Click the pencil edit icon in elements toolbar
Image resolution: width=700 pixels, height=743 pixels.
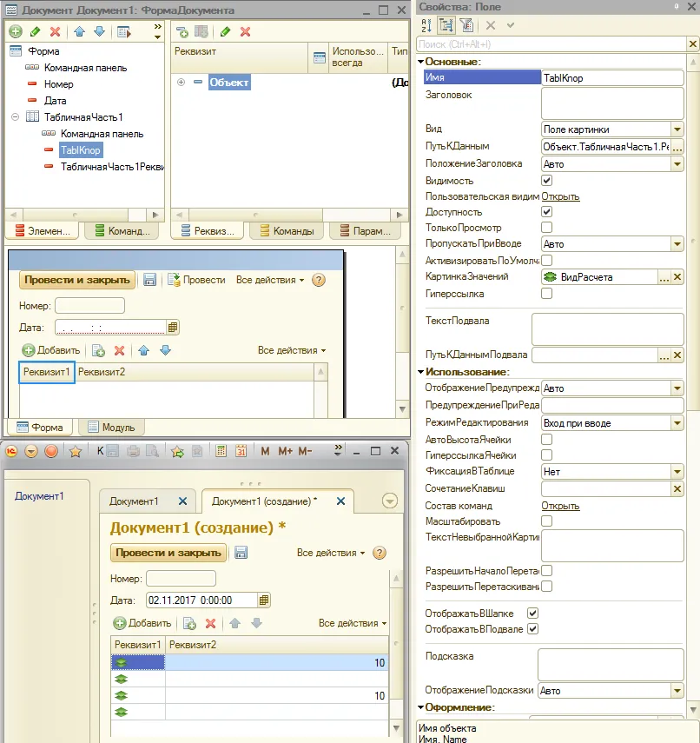click(x=35, y=31)
